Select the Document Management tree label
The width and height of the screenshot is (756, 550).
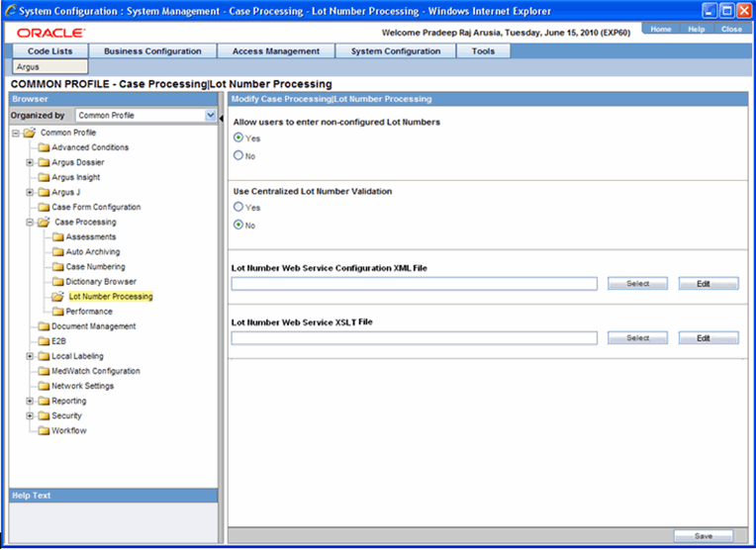pos(94,326)
